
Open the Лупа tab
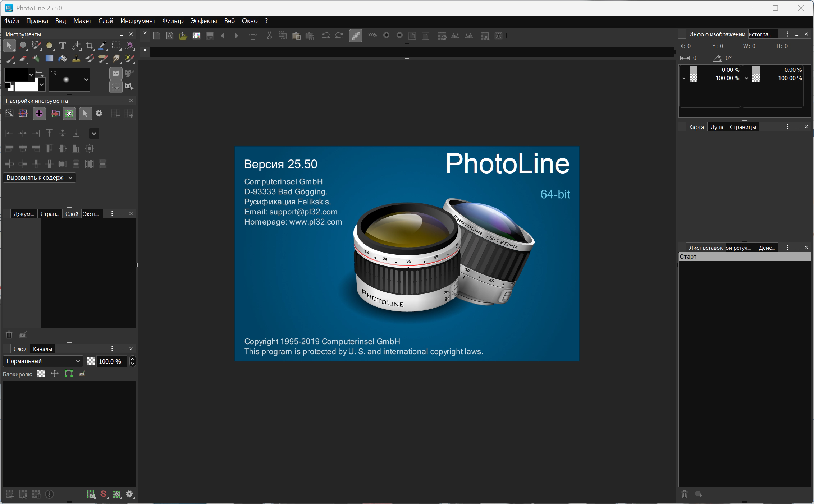[717, 127]
